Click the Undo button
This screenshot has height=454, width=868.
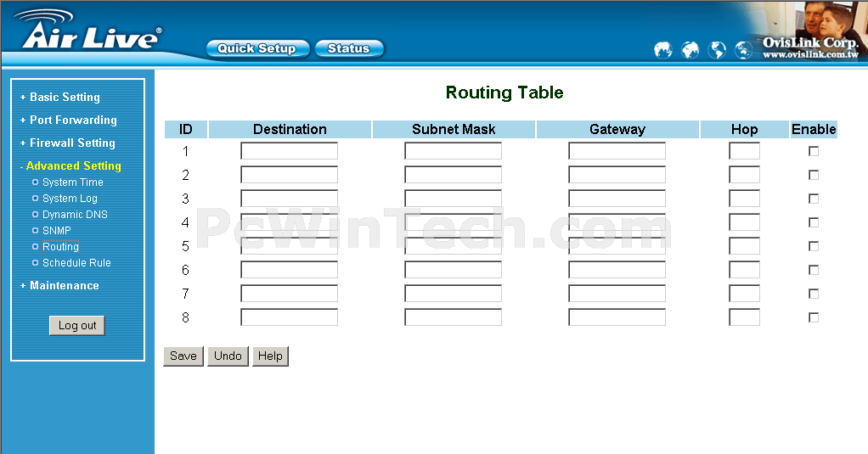(228, 356)
